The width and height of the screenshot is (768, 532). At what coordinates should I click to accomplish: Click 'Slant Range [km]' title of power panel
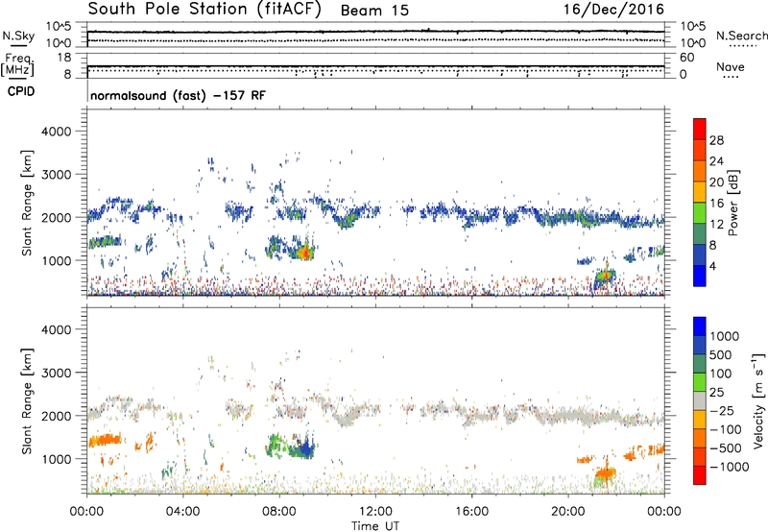[27, 203]
